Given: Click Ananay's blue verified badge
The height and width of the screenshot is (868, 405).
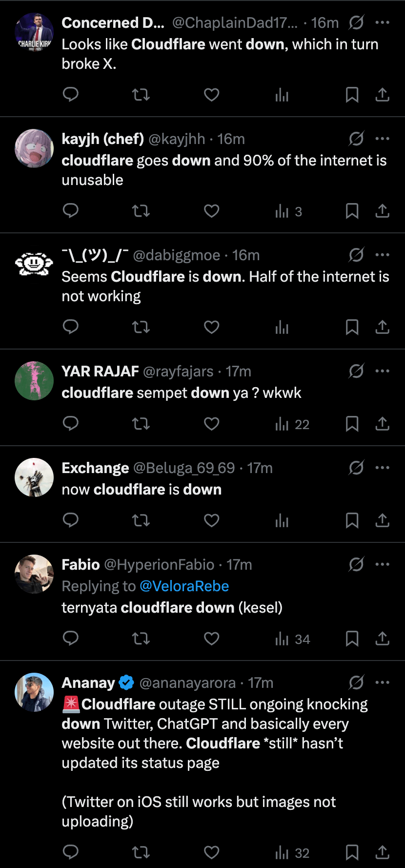Looking at the screenshot, I should coord(126,682).
